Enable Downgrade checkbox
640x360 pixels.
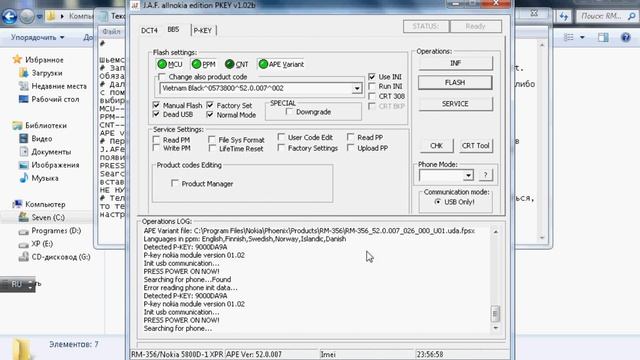coord(289,112)
